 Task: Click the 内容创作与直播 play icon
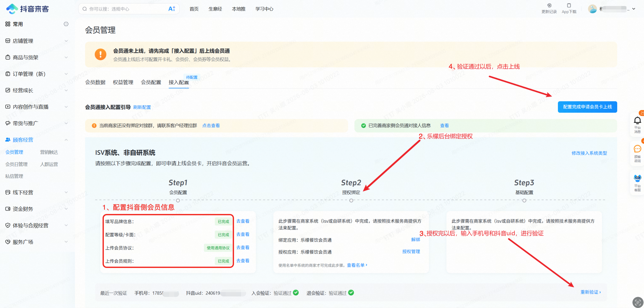pos(8,107)
